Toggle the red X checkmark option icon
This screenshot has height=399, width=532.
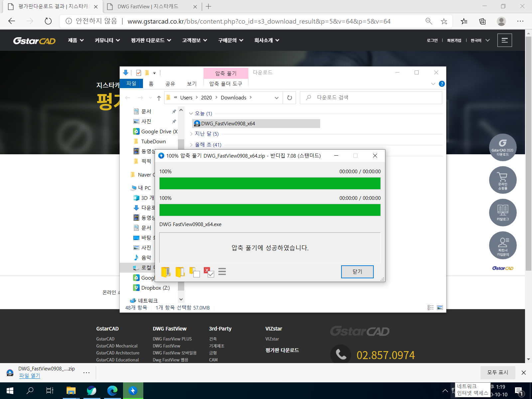coord(209,272)
